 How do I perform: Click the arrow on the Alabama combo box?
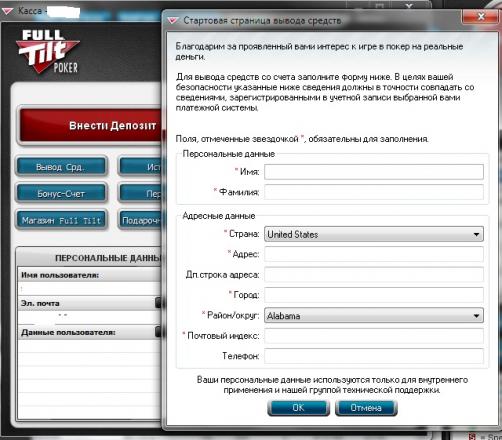point(477,316)
